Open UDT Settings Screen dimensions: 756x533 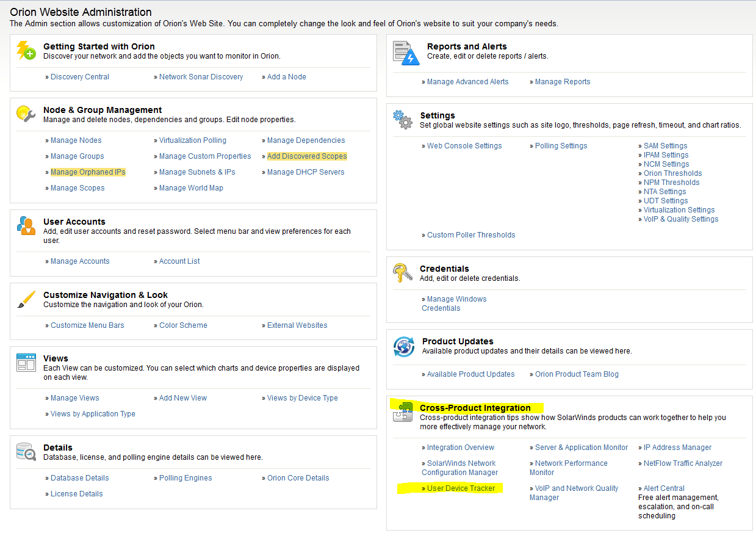coord(666,201)
